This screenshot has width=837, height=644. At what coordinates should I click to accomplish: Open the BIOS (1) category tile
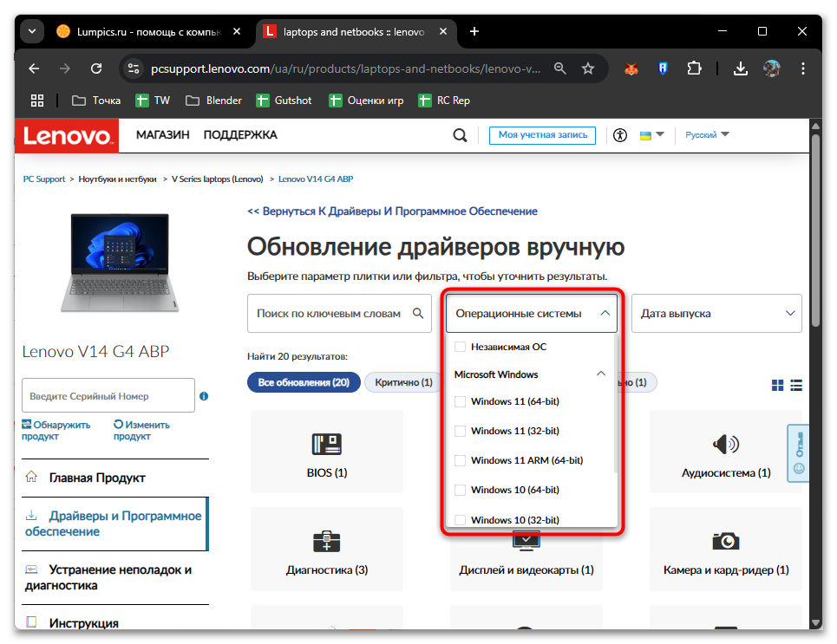(327, 452)
